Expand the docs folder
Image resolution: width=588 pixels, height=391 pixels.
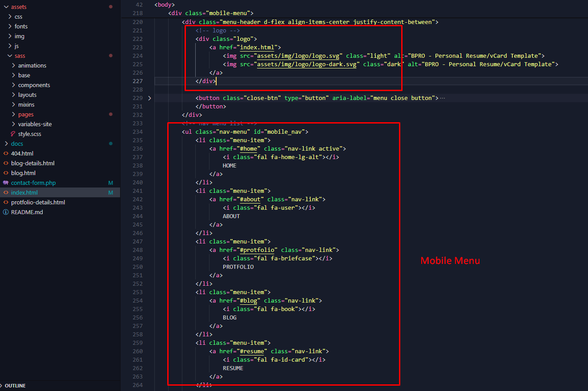[6, 144]
